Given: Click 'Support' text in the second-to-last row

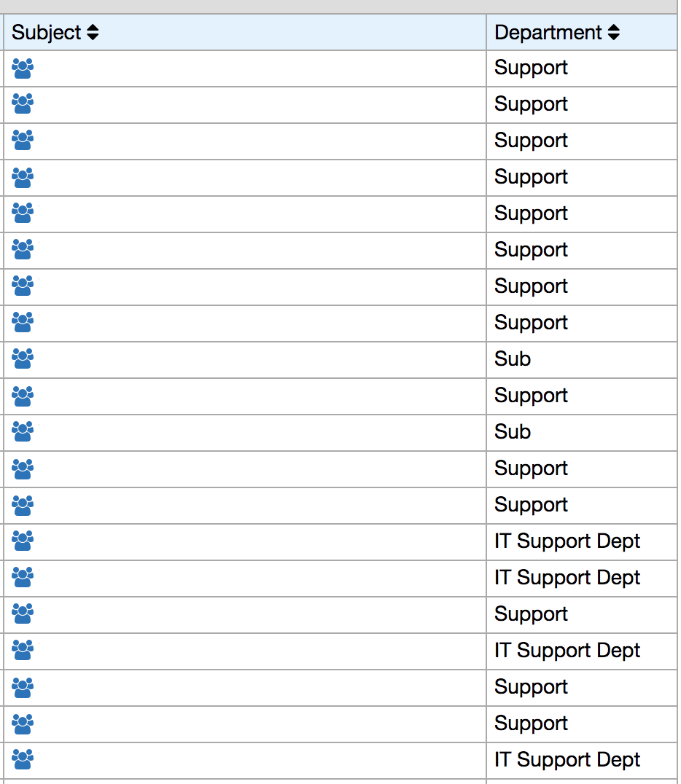Looking at the screenshot, I should point(531,724).
